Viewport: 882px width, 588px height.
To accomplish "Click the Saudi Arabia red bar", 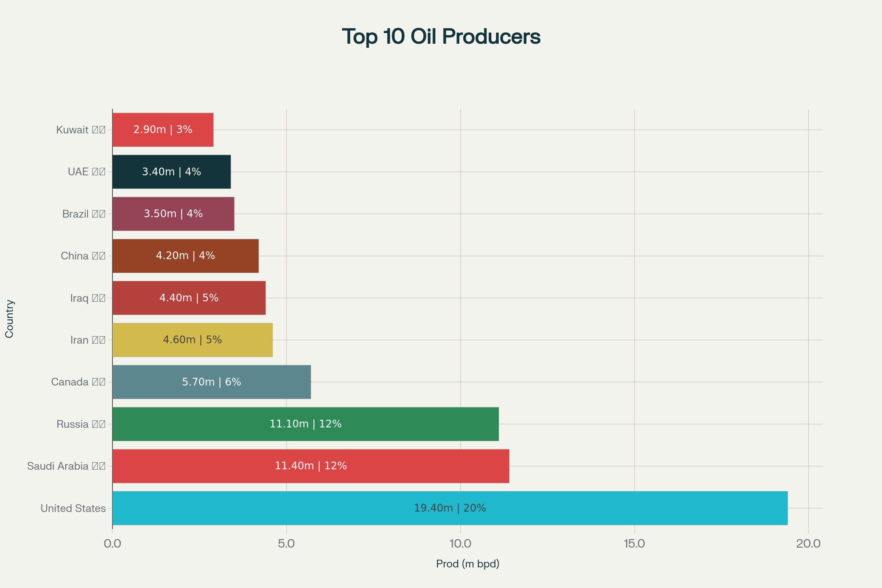I will 311,466.
